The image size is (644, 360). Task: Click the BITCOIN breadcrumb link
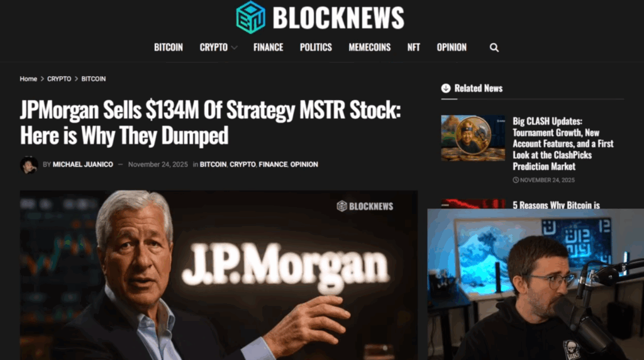click(x=93, y=79)
